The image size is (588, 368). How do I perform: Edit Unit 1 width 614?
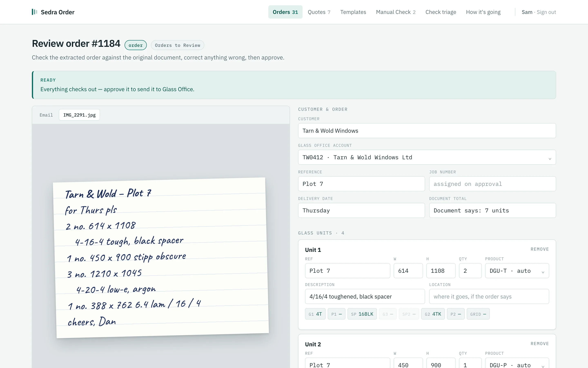[408, 271]
